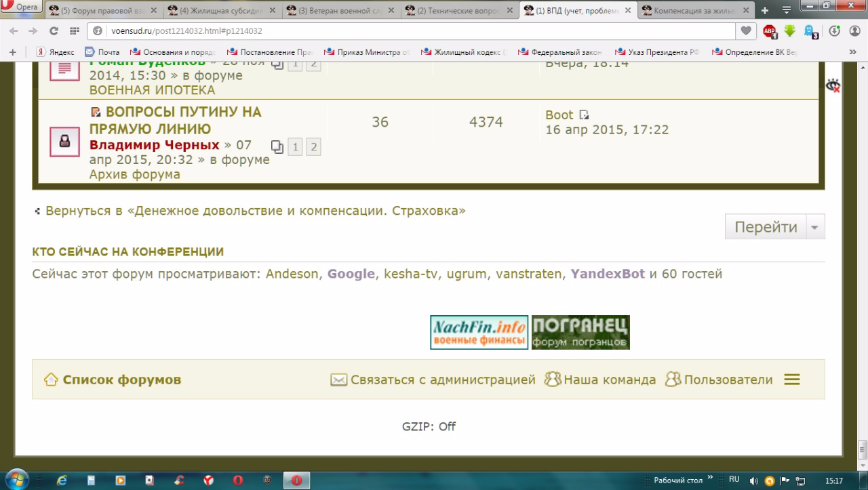Click the latest post icon next to Boot
This screenshot has width=868, height=490.
click(x=584, y=115)
